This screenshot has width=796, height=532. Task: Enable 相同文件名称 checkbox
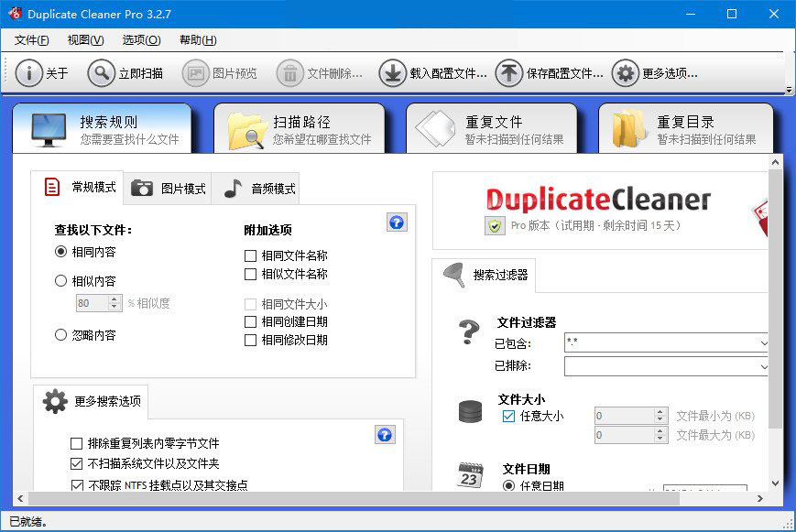point(250,255)
